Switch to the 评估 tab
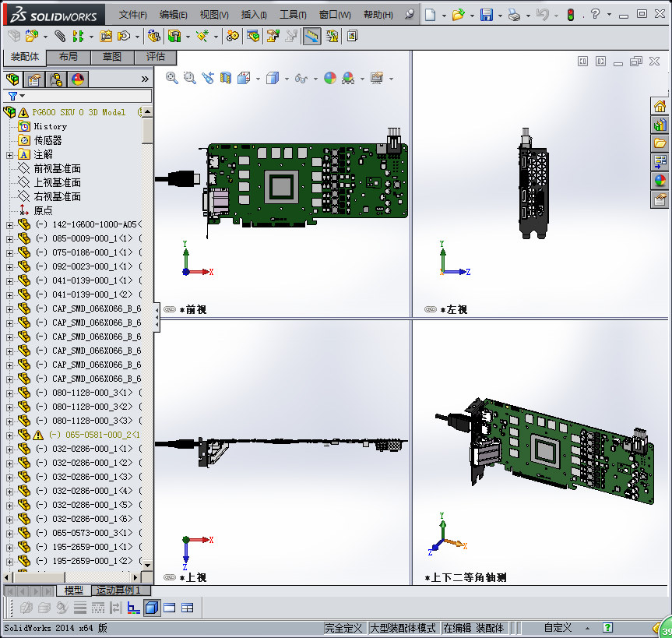Image resolution: width=672 pixels, height=638 pixels. [x=156, y=57]
